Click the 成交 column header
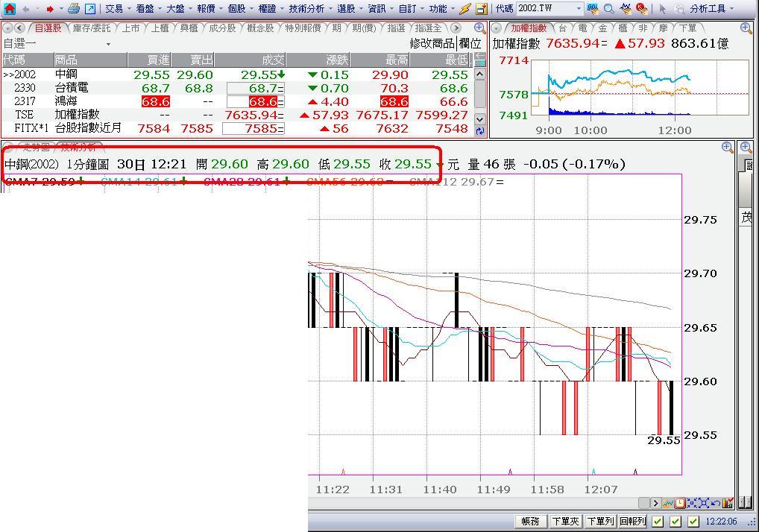The height and width of the screenshot is (532, 759). tap(250, 60)
